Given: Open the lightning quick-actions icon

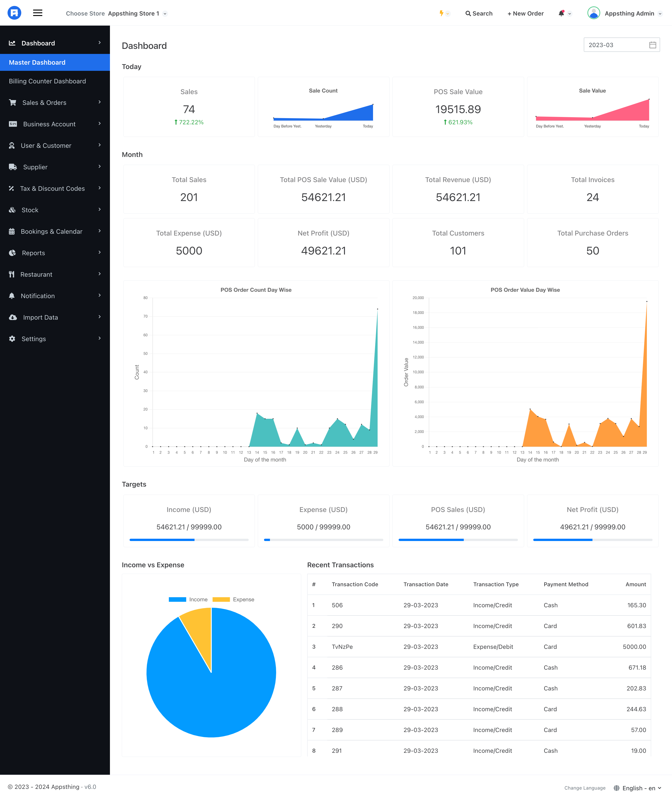Looking at the screenshot, I should pos(442,13).
